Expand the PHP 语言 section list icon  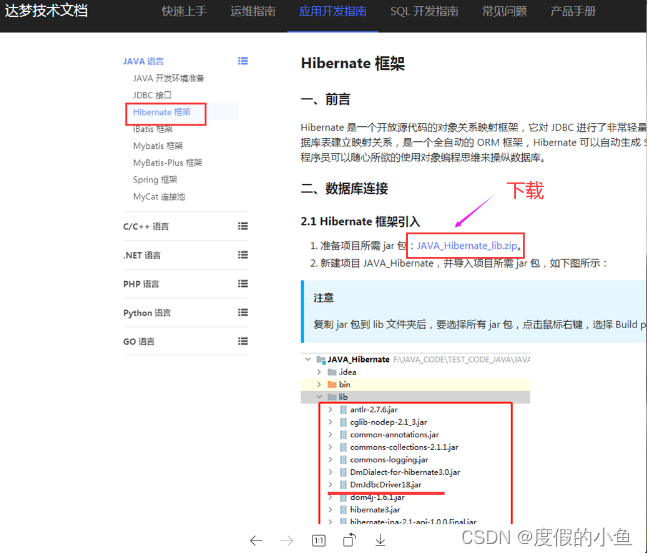pos(243,284)
